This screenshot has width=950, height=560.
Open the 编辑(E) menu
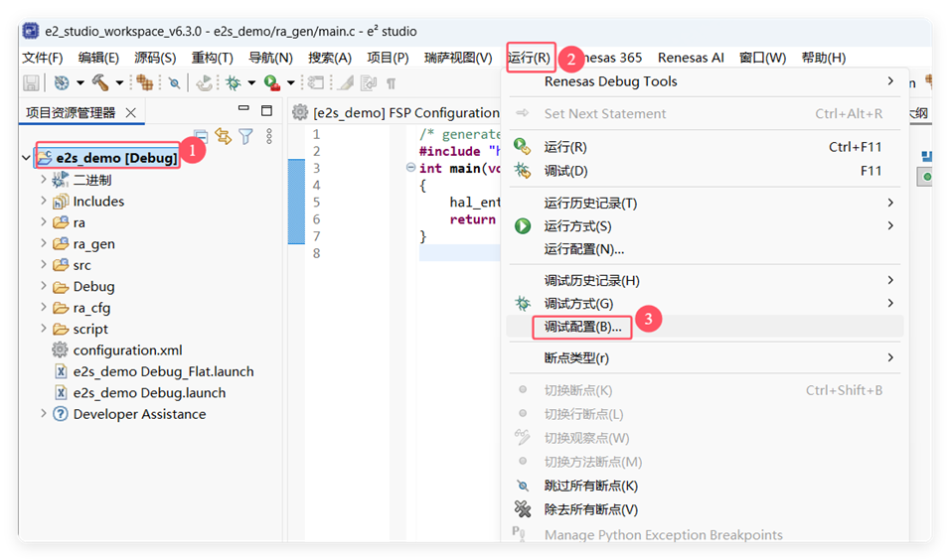pos(98,58)
